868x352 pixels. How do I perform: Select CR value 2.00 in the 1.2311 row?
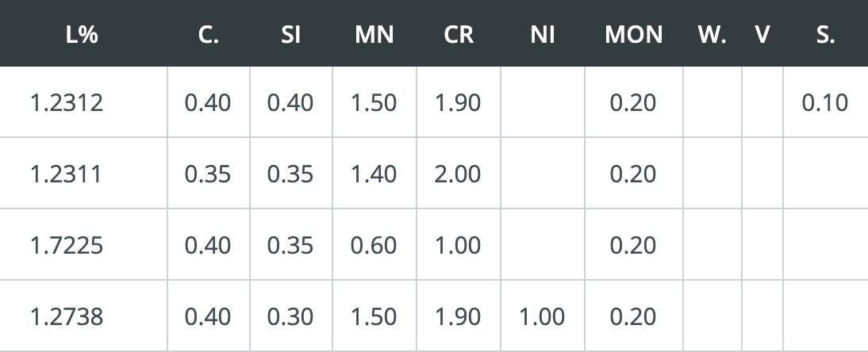[x=458, y=174]
